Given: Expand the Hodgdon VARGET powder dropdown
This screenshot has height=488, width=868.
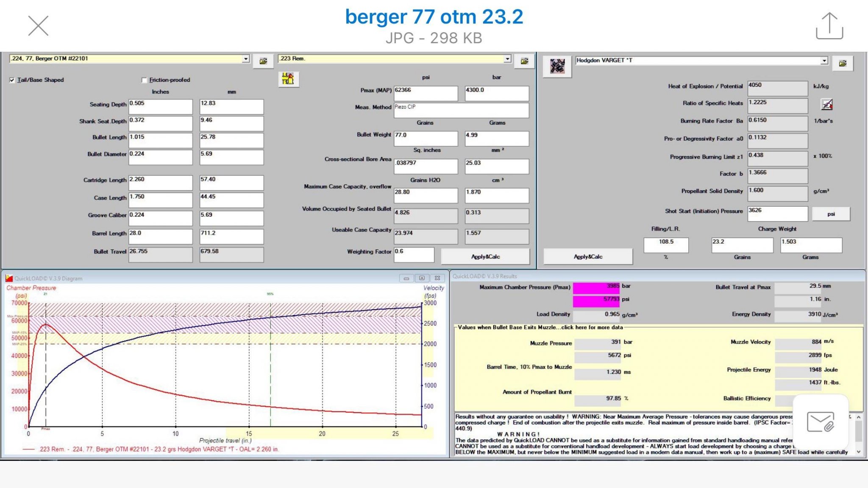Looking at the screenshot, I should point(824,61).
